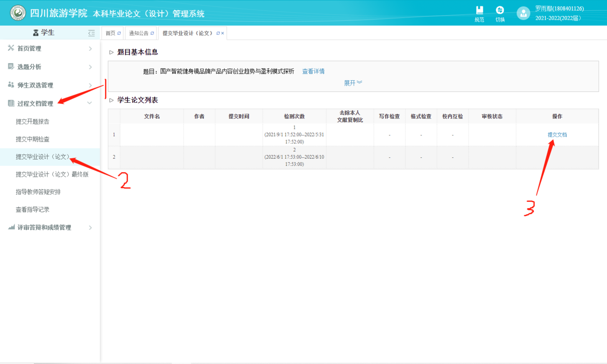The height and width of the screenshot is (364, 607).
Task: Close the 提交毕业设计（论文） tab
Action: 222,33
